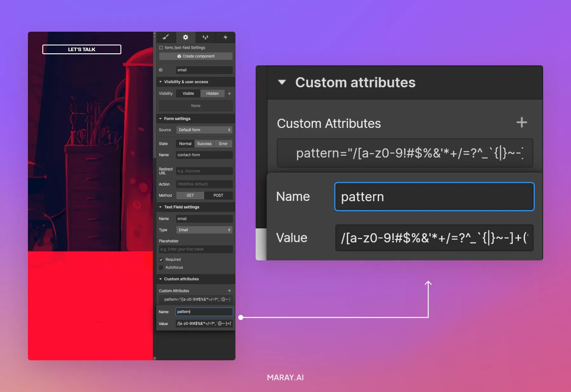Collapse the Form settings section

click(160, 118)
